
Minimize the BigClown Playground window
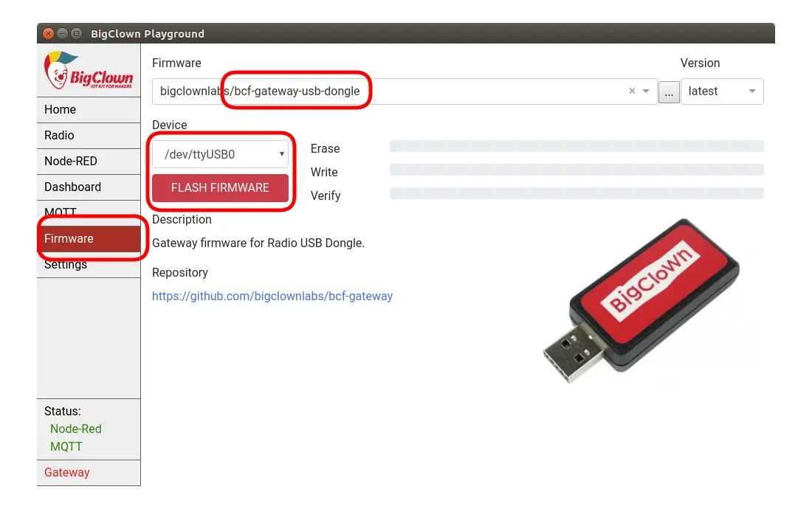coord(62,34)
